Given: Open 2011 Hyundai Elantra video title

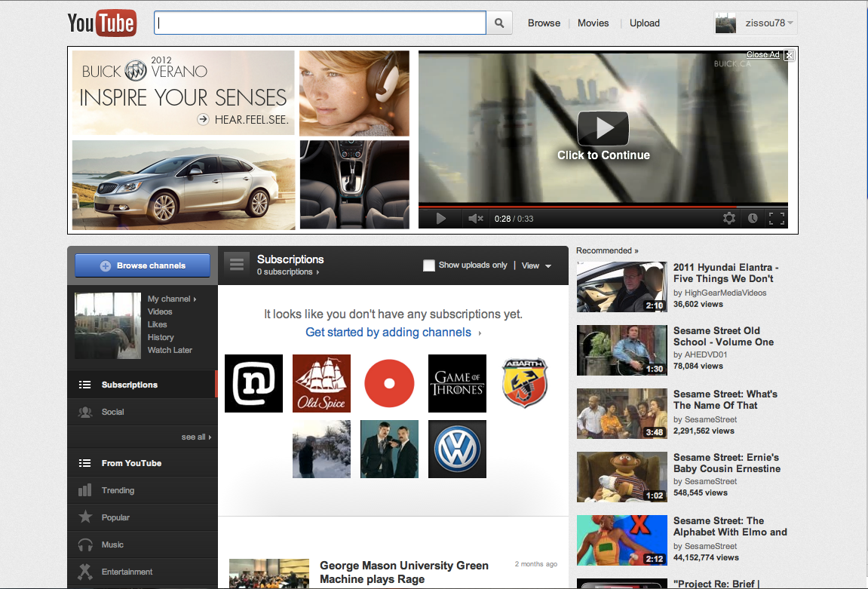Looking at the screenshot, I should pos(725,273).
